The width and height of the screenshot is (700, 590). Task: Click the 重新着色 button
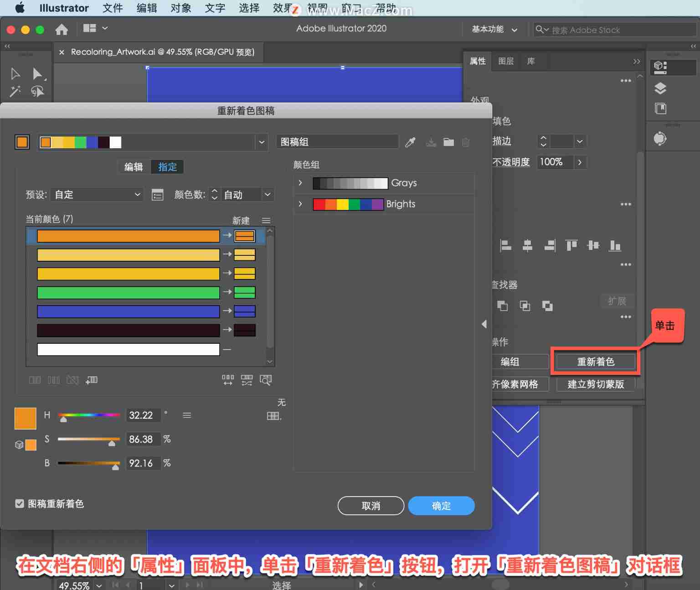(x=595, y=362)
